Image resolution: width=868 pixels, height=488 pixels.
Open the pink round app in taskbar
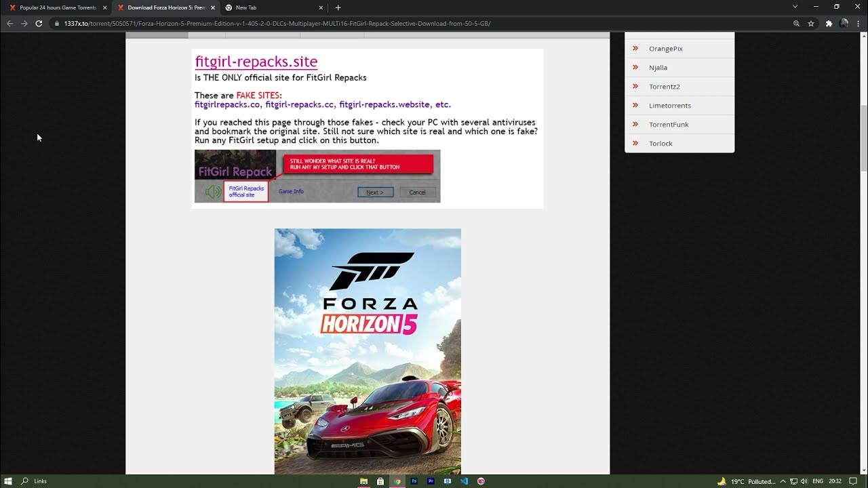(x=481, y=481)
